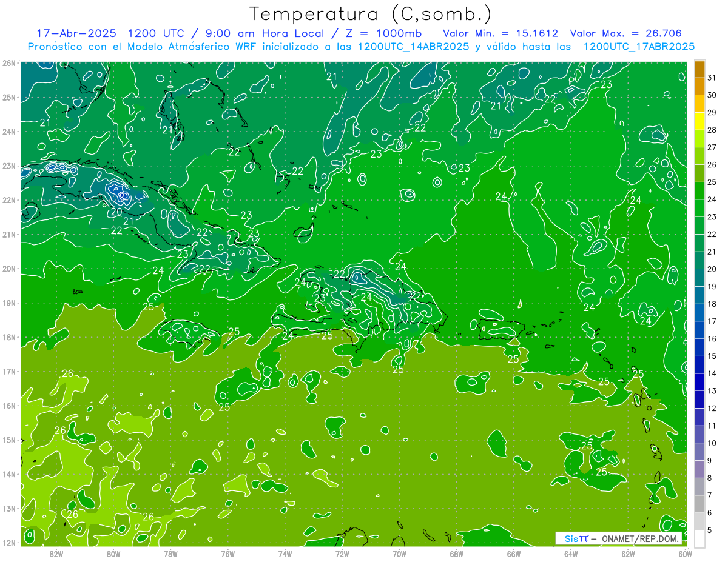728x562 pixels.
Task: Click the longitude axis label 68W
Action: coord(456,554)
